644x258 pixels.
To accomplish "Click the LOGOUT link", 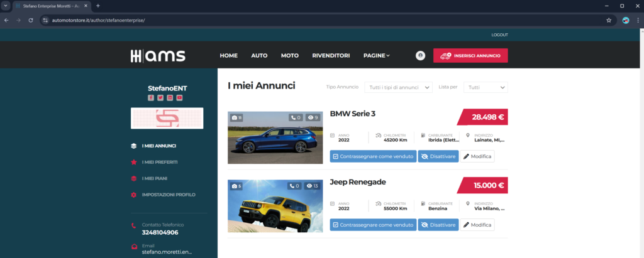I will 499,35.
